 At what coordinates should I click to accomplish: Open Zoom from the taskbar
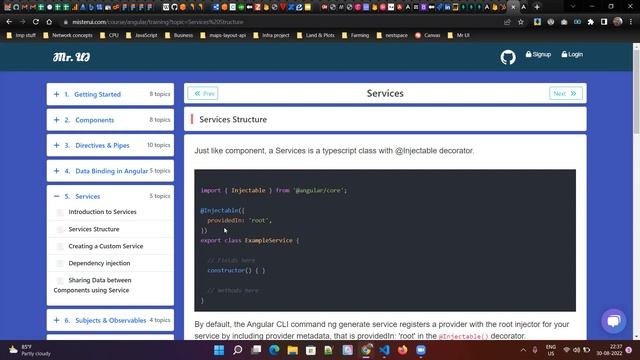pos(421,350)
